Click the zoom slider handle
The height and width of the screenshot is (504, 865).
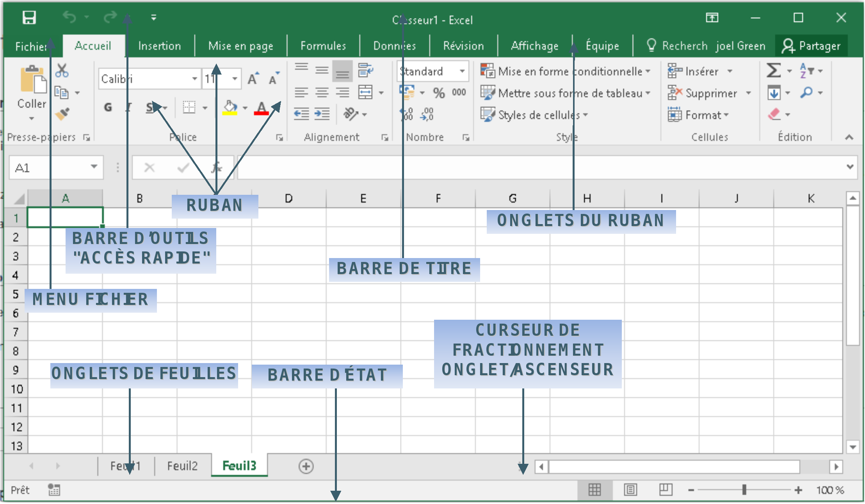(x=744, y=490)
